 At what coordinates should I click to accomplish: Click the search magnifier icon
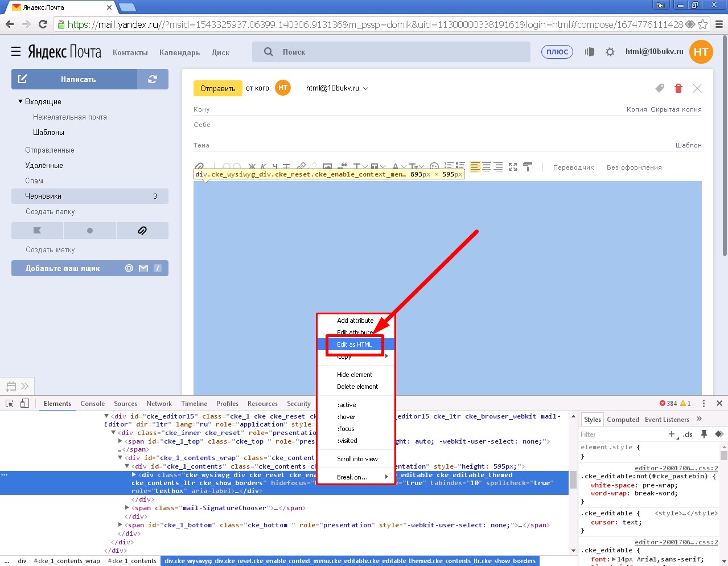269,52
